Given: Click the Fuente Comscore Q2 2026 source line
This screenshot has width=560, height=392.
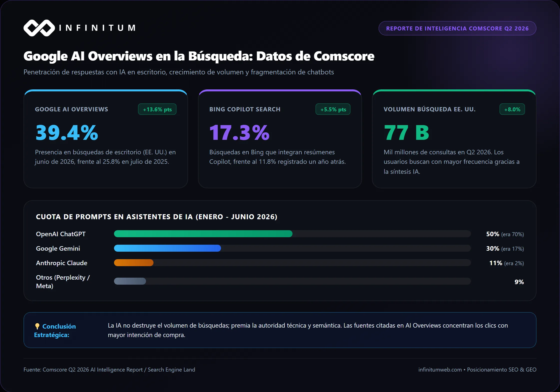Looking at the screenshot, I should [109, 370].
